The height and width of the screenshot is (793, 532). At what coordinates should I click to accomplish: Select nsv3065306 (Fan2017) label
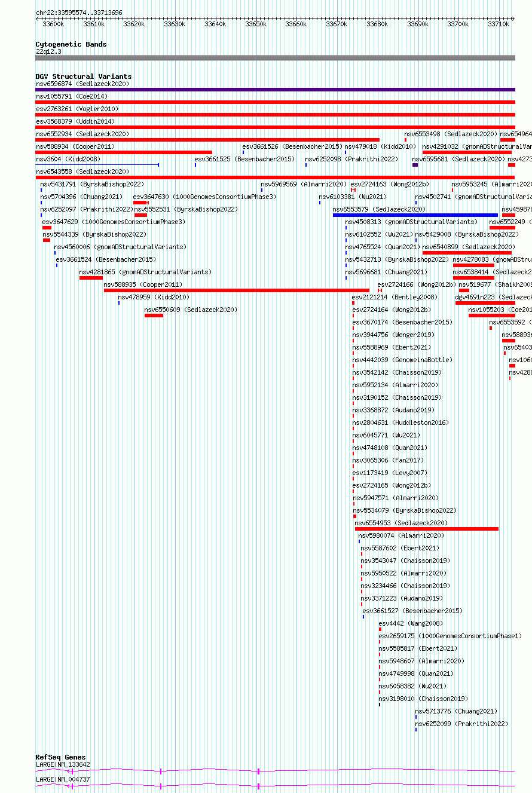point(387,460)
